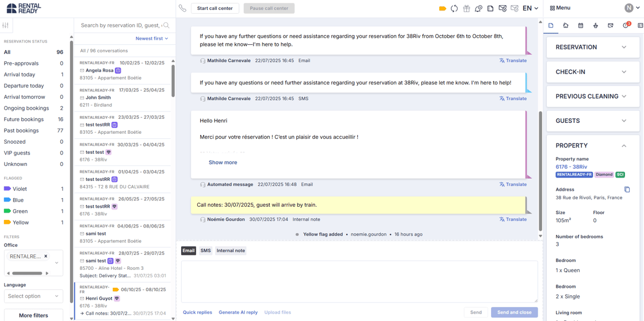Viewport: 644px width, 321px height.
Task: Open the last list-layout tab in the right panel
Action: (641, 25)
